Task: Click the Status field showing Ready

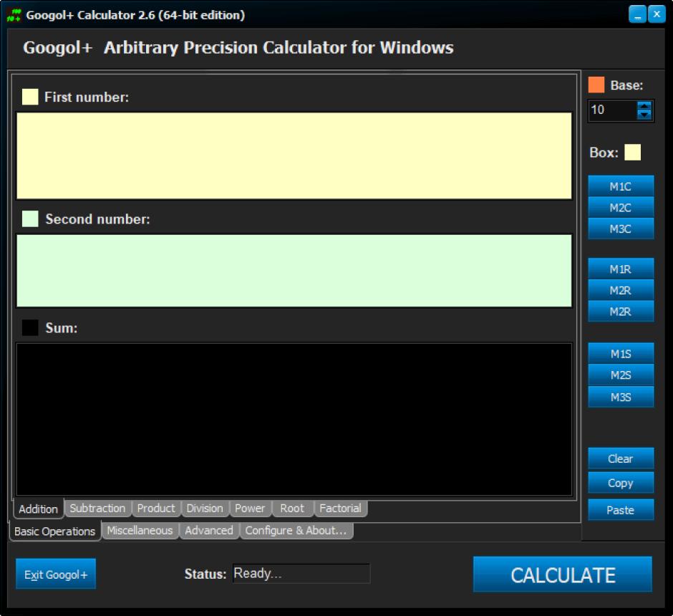Action: [301, 574]
